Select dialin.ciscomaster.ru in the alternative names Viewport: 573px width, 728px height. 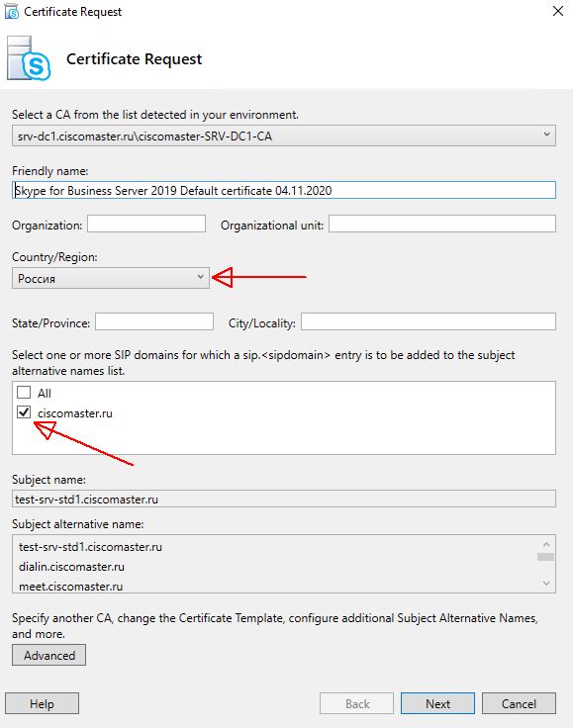pos(71,567)
